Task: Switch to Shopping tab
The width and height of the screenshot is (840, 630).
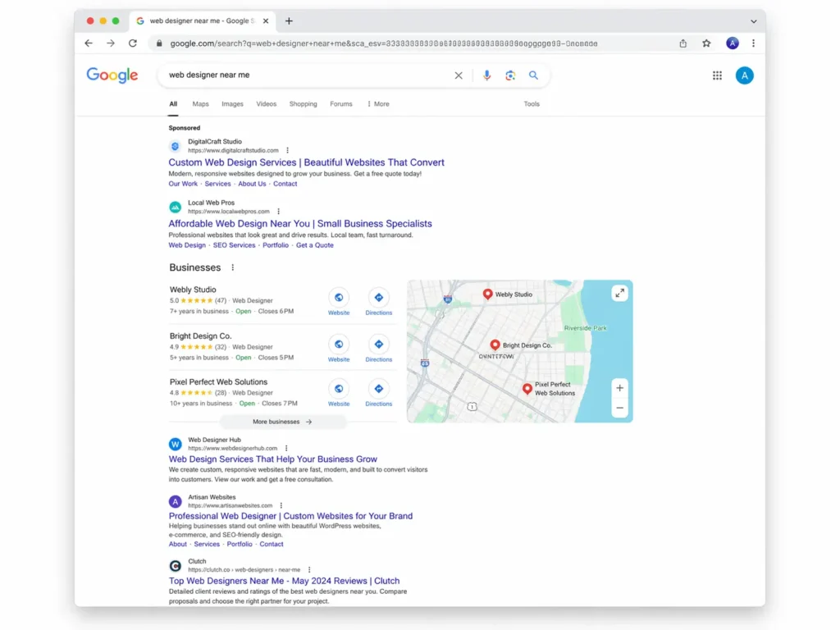Action: (x=304, y=104)
